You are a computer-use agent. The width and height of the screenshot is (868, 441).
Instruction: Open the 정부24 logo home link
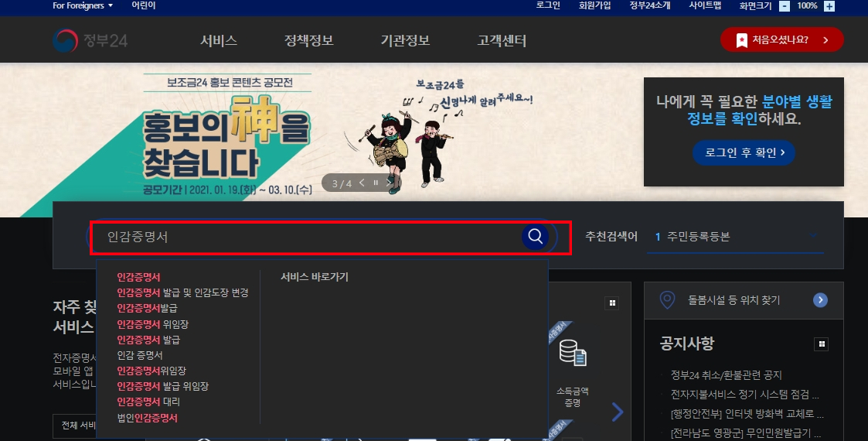(x=90, y=40)
